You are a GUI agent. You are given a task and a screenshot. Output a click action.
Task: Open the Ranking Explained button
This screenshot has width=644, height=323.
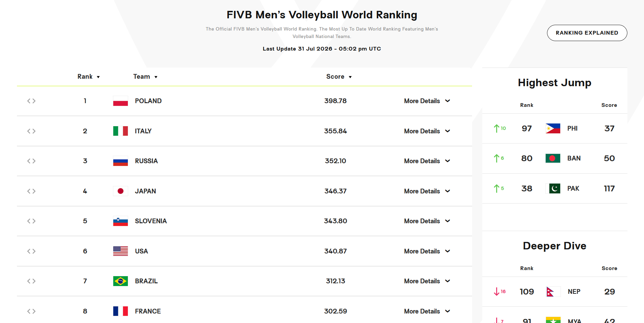coord(587,33)
